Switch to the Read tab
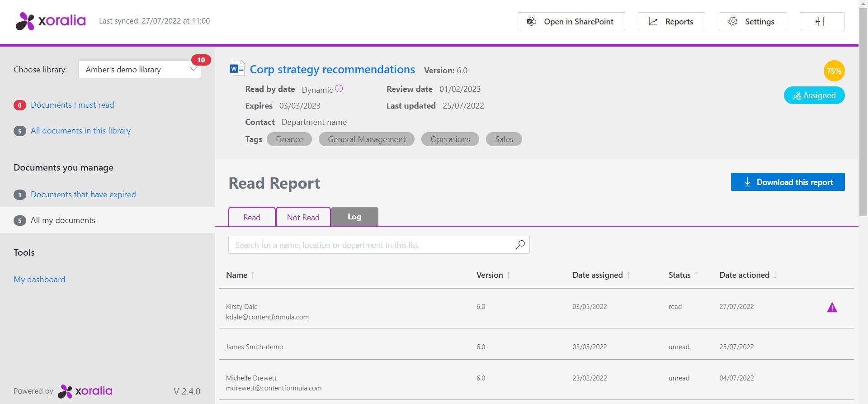 click(252, 217)
